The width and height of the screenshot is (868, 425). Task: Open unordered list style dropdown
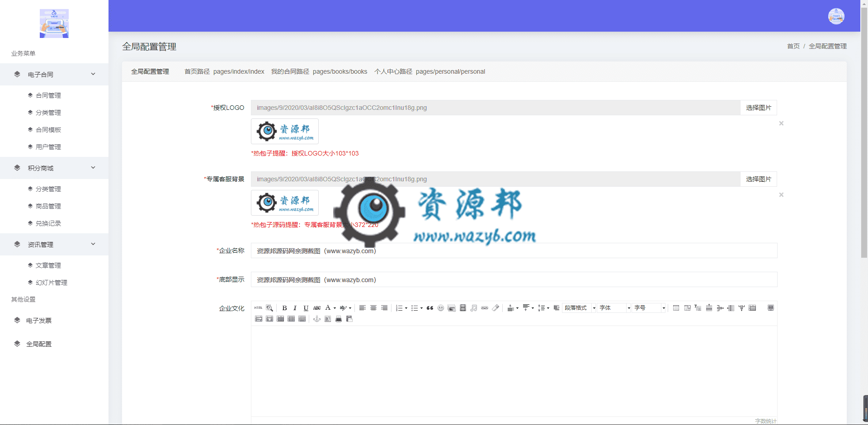click(421, 308)
